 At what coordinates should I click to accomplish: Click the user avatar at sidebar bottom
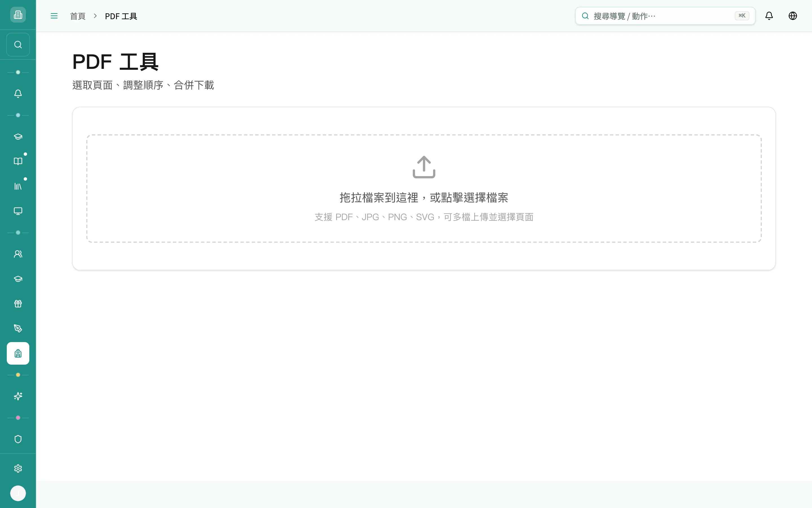tap(18, 493)
